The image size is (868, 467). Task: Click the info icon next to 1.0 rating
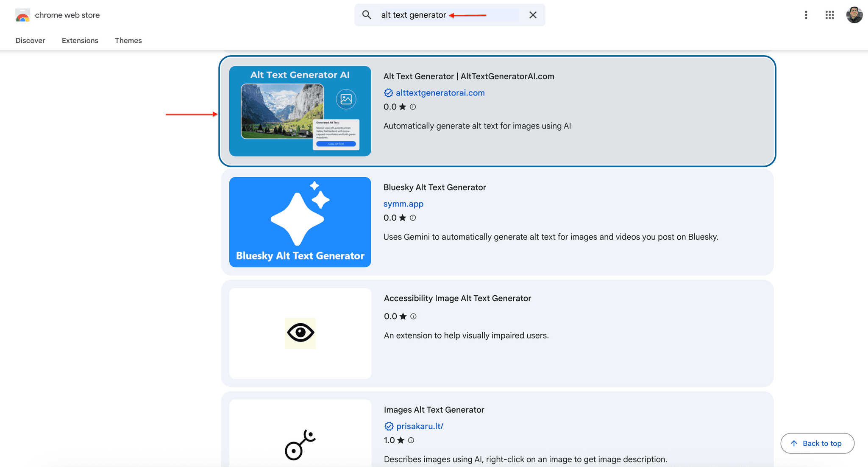tap(411, 440)
